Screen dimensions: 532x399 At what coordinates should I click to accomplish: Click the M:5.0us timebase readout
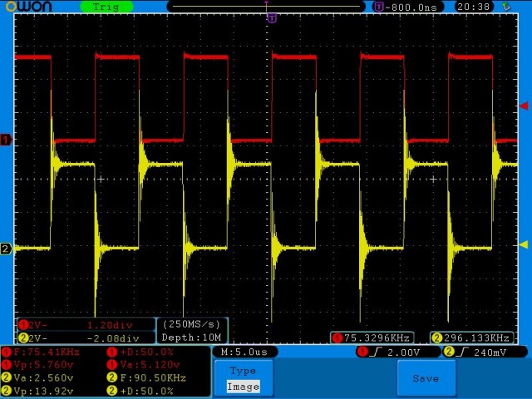click(x=244, y=352)
